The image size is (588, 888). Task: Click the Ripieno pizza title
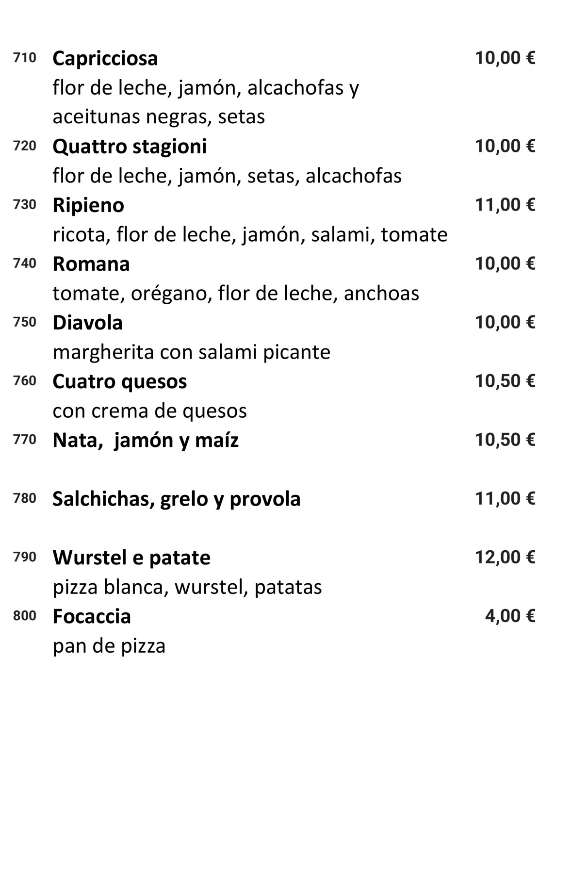[88, 205]
